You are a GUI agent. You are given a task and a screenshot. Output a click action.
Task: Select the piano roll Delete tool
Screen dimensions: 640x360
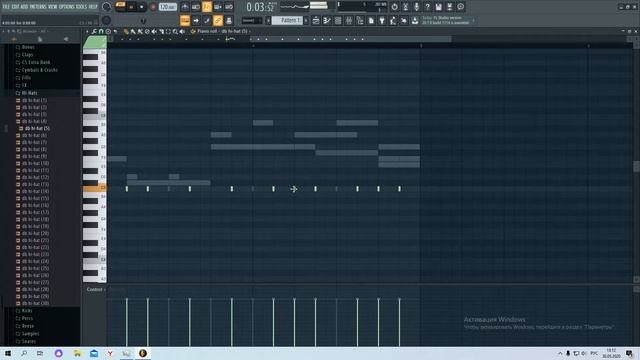click(147, 31)
